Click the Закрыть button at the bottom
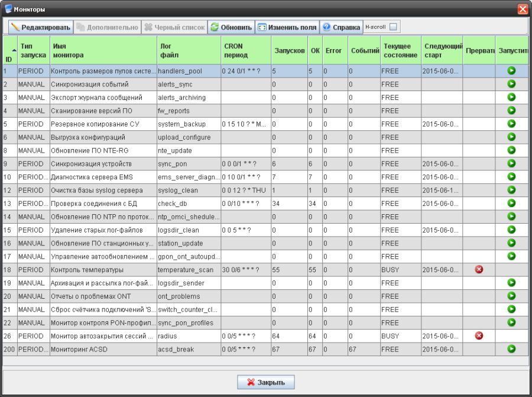This screenshot has height=397, width=532. pyautogui.click(x=266, y=382)
